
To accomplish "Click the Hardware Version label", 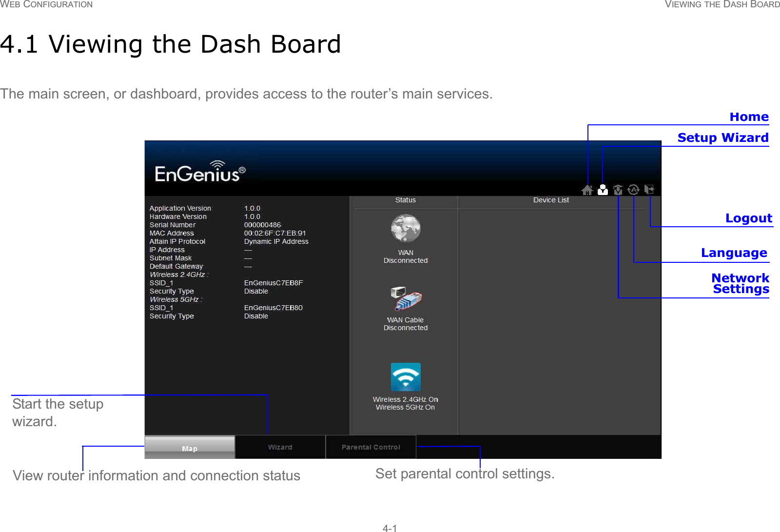I will tap(178, 217).
